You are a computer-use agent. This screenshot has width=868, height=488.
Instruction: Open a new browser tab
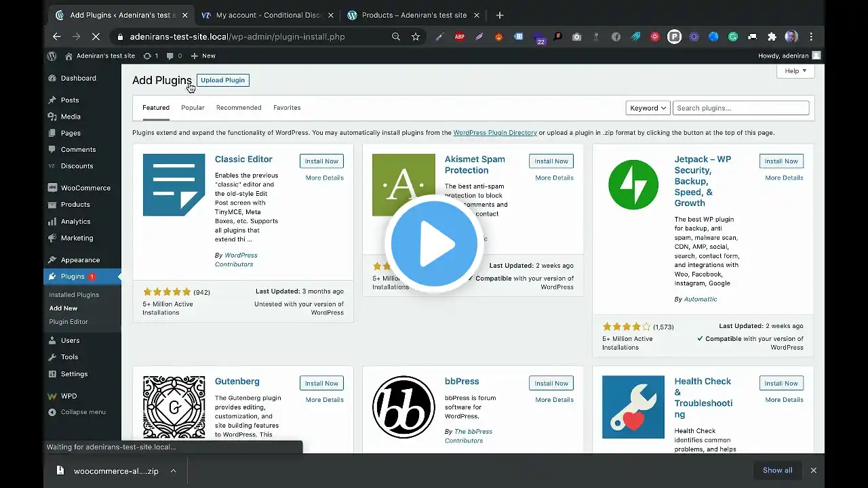tap(500, 15)
